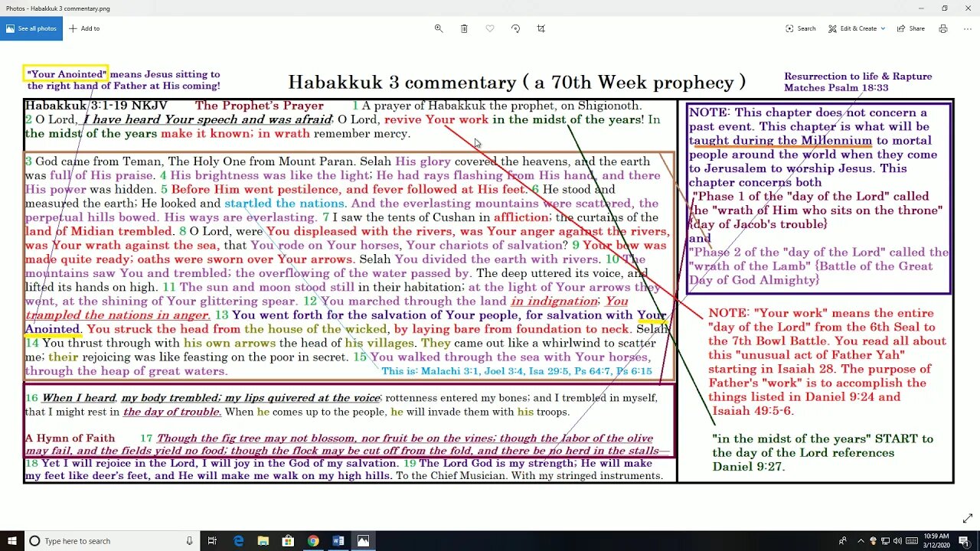Minimize the Photos window
Screen dimensions: 980x551
coord(921,8)
